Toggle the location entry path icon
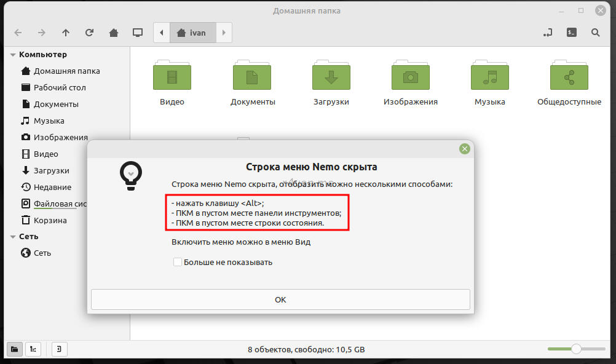Screen dimensions: 616x364 point(548,33)
